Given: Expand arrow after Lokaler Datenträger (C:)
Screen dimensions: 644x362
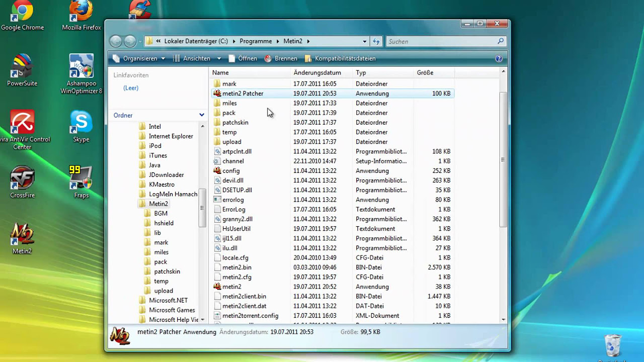Looking at the screenshot, I should tap(233, 41).
